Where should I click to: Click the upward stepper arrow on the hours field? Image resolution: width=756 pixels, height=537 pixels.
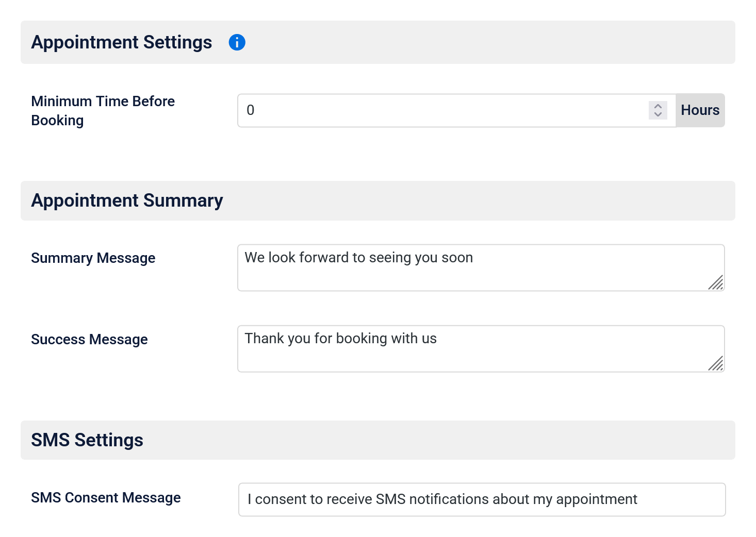pyautogui.click(x=658, y=106)
